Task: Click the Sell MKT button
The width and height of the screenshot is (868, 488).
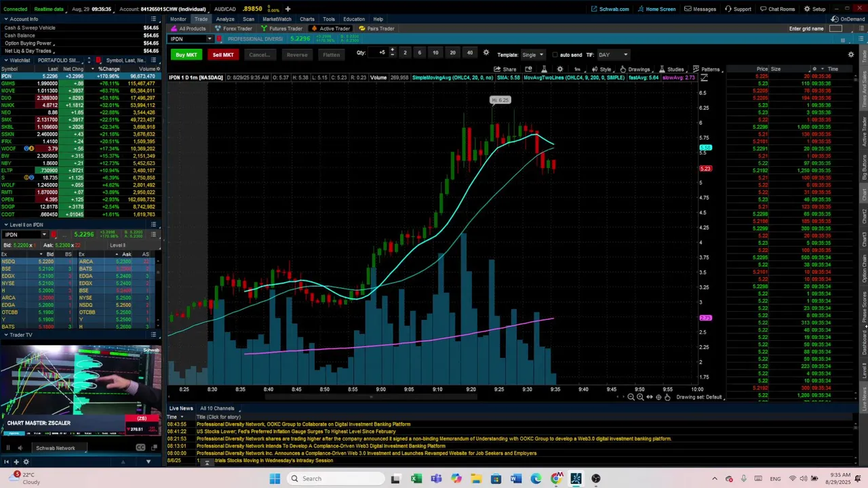Action: coord(223,55)
